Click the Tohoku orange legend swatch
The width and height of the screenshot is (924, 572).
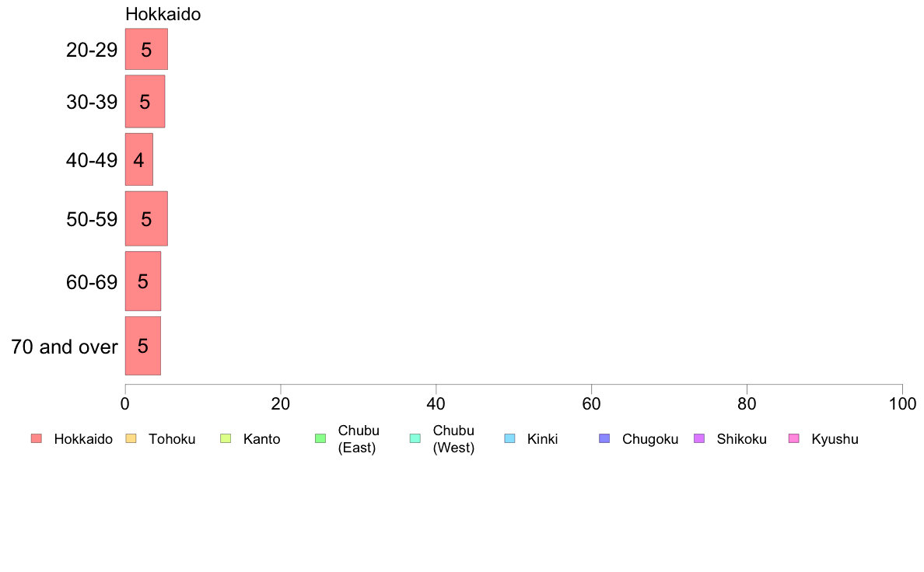131,438
